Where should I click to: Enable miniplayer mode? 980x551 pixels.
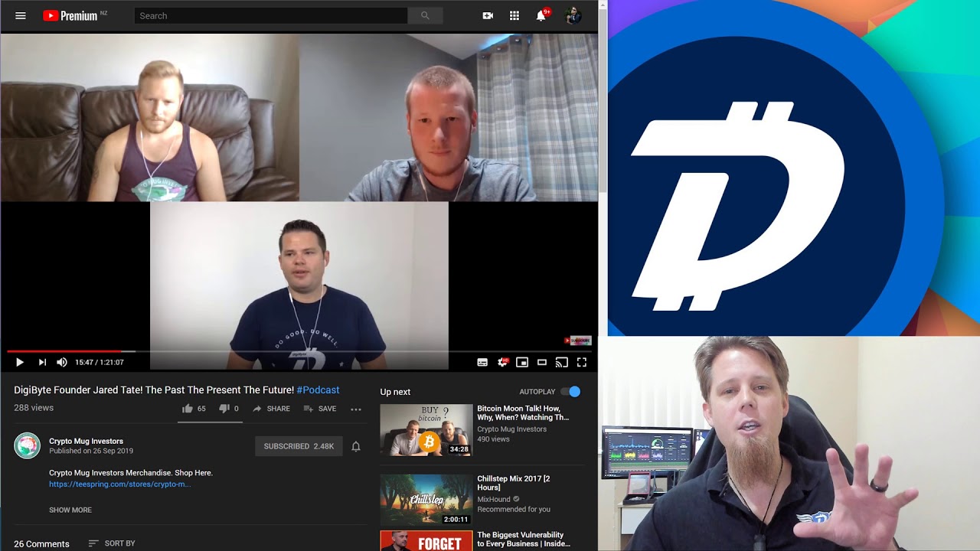pyautogui.click(x=522, y=362)
